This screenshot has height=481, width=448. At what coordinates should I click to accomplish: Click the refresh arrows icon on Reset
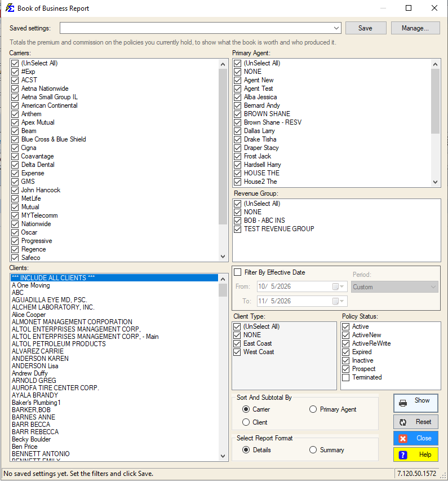click(x=402, y=422)
